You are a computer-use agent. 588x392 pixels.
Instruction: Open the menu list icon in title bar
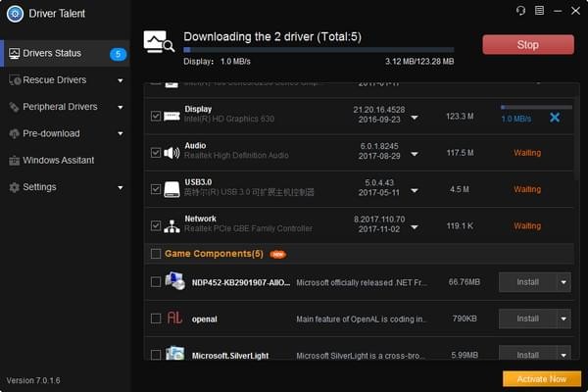tap(539, 11)
